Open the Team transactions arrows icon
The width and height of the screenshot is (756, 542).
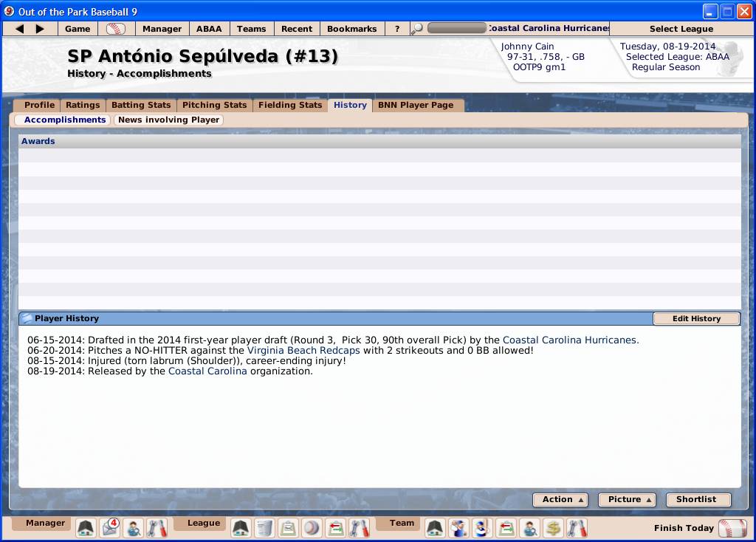506,528
